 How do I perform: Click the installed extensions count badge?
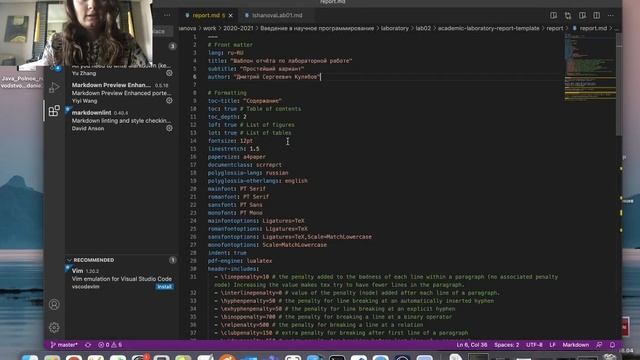pos(173,46)
